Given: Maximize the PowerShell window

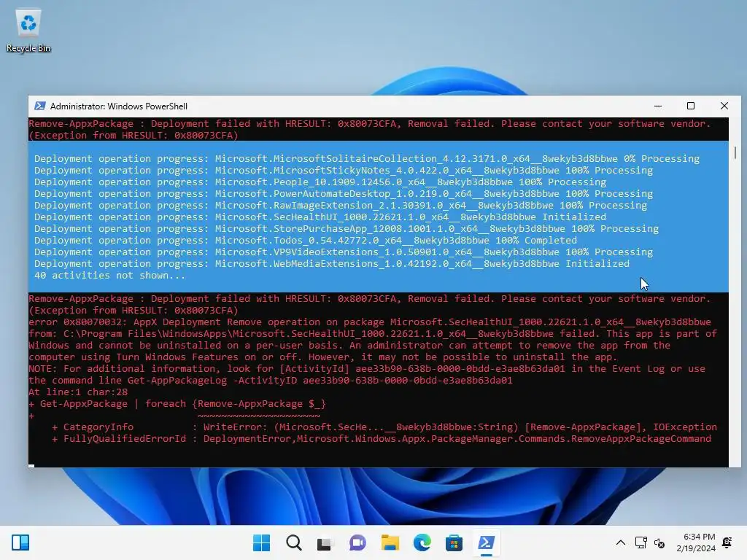Looking at the screenshot, I should (x=690, y=106).
